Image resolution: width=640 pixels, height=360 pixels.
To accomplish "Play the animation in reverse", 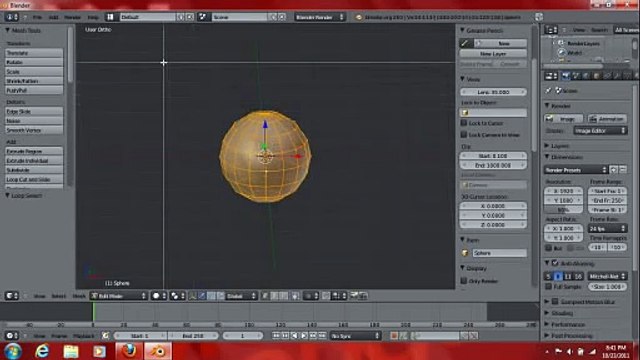I will pyautogui.click(x=295, y=336).
